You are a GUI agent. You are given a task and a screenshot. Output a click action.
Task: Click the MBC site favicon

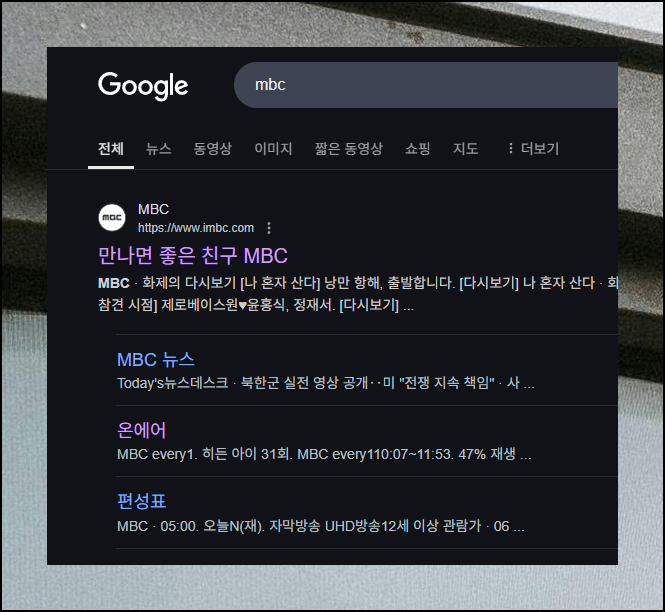[x=112, y=218]
